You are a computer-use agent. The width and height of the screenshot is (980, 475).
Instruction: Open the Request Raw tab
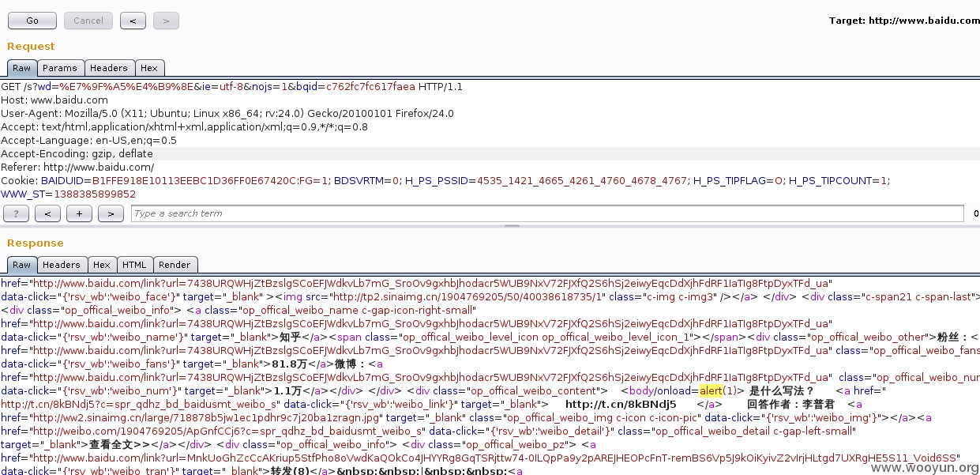click(22, 68)
